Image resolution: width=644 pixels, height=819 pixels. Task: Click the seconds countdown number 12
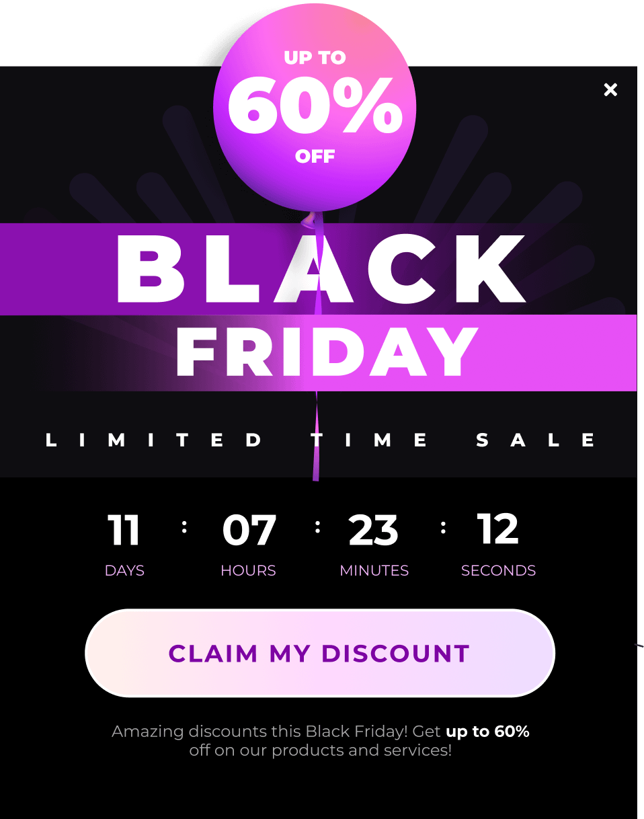coord(498,529)
